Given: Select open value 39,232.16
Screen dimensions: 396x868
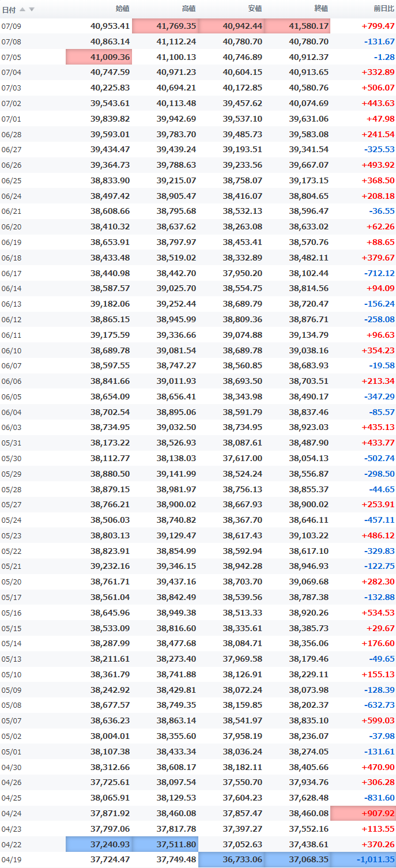Looking at the screenshot, I should 110,567.
